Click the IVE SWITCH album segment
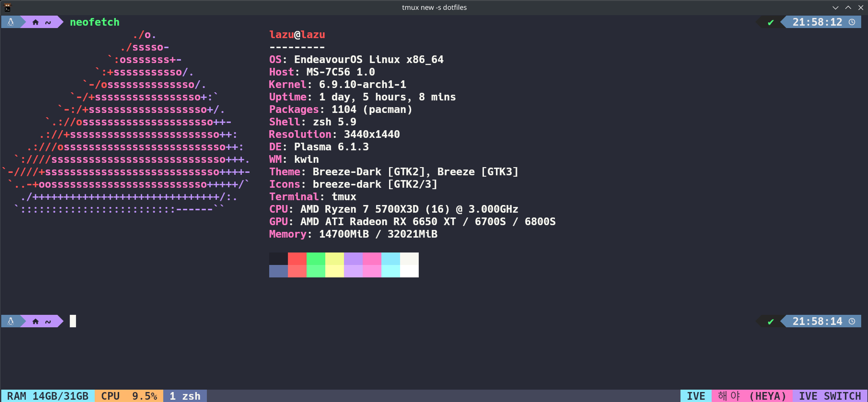The height and width of the screenshot is (402, 868). click(830, 396)
